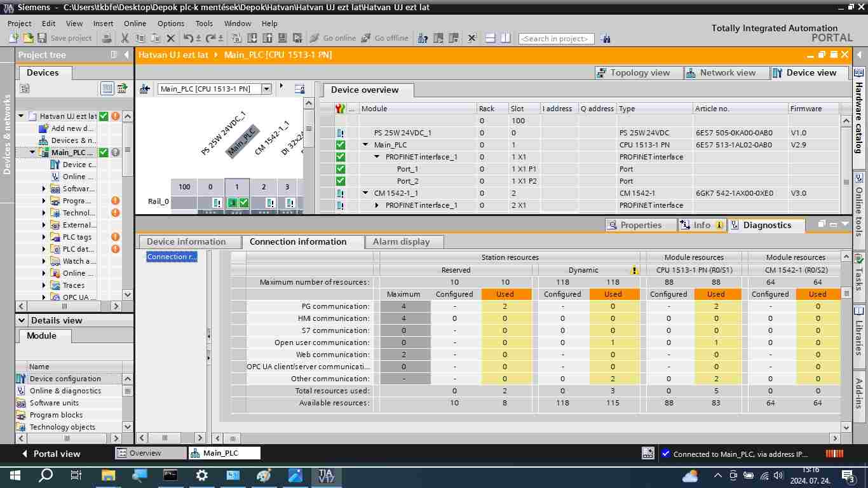
Task: Click the Device configuration icon in Details view
Action: coord(21,379)
